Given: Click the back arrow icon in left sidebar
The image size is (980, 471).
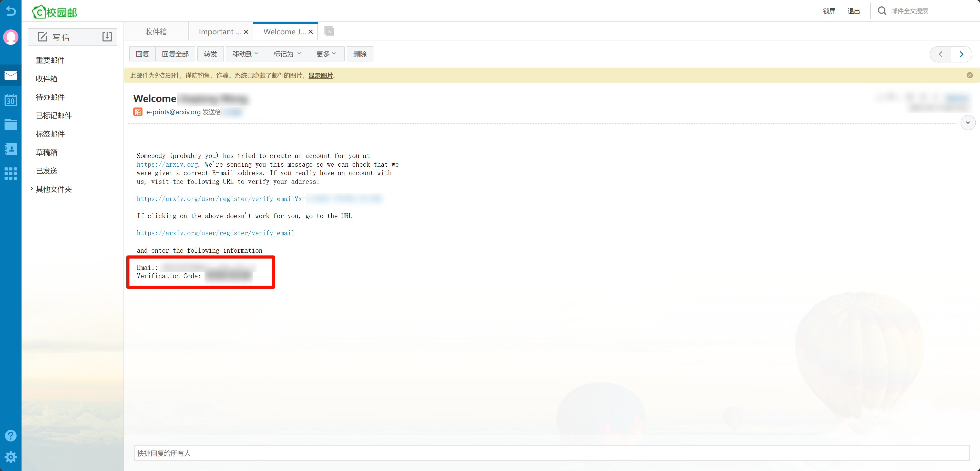Looking at the screenshot, I should click(11, 11).
